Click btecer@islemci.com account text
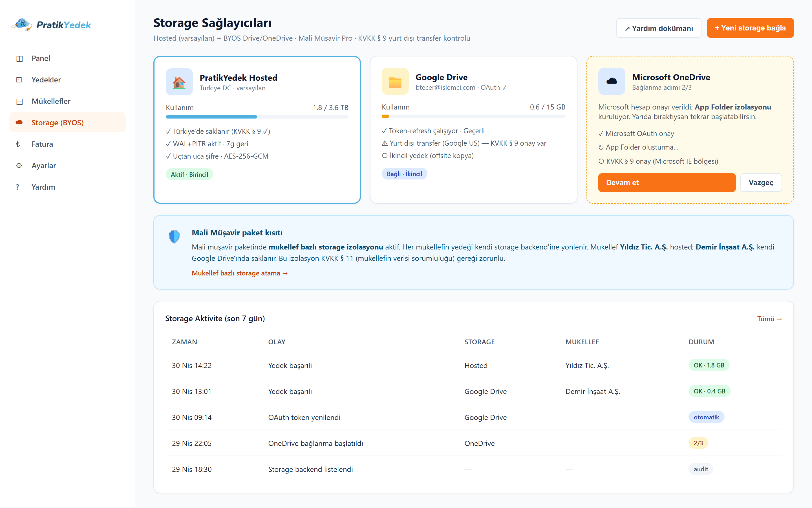 coord(445,87)
